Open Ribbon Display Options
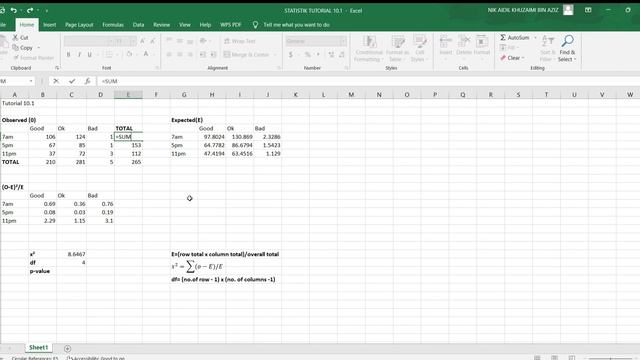 coord(588,10)
